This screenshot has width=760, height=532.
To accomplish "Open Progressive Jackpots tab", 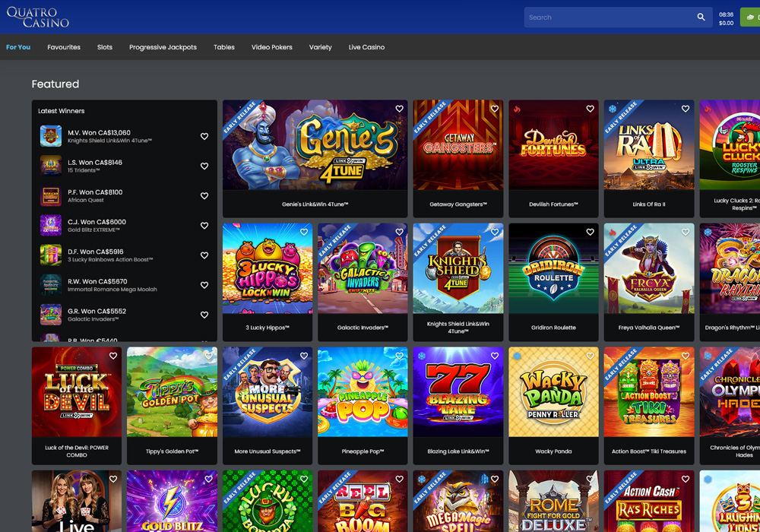I will (x=163, y=47).
